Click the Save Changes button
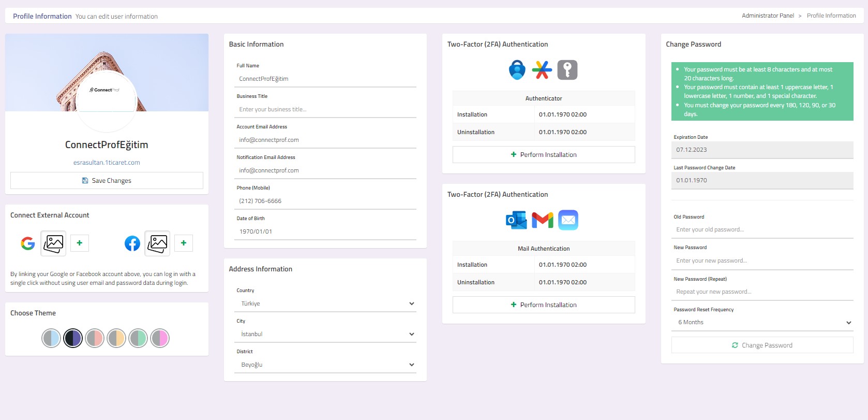The height and width of the screenshot is (420, 868). (107, 181)
